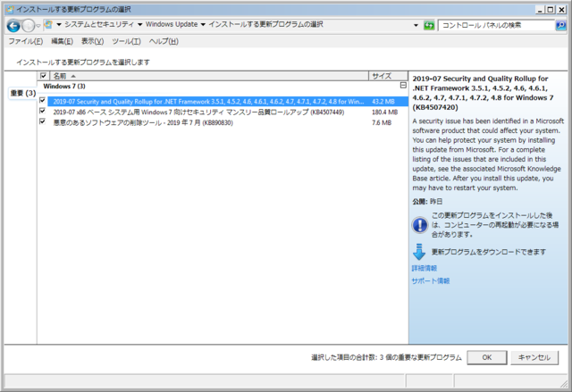Click the blue restart-required info icon
The image size is (572, 392).
420,225
